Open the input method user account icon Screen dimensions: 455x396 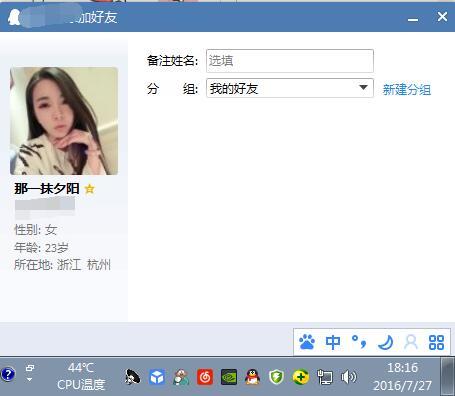pos(411,342)
